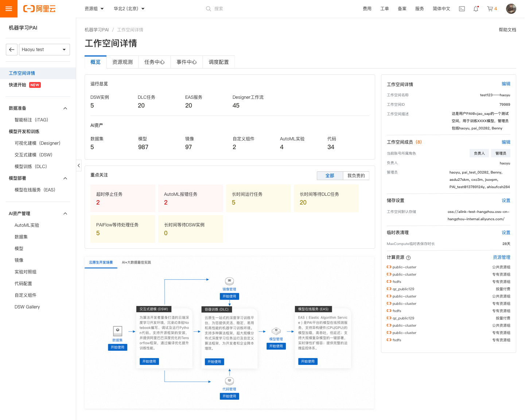Select the 全部 filter option
525x420 pixels.
(330, 175)
